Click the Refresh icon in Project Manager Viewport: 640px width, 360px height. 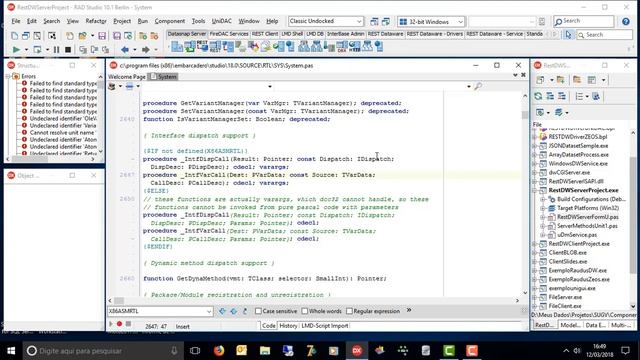pos(538,96)
